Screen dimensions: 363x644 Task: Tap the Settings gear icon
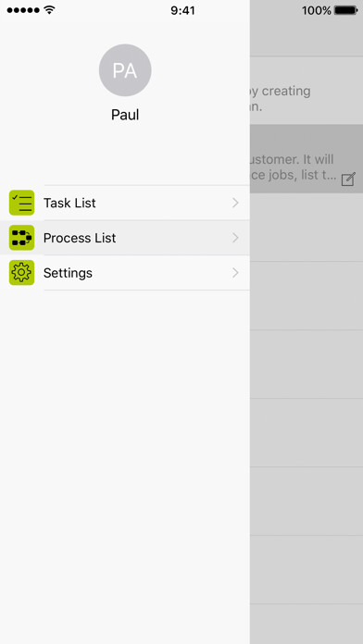click(x=22, y=273)
